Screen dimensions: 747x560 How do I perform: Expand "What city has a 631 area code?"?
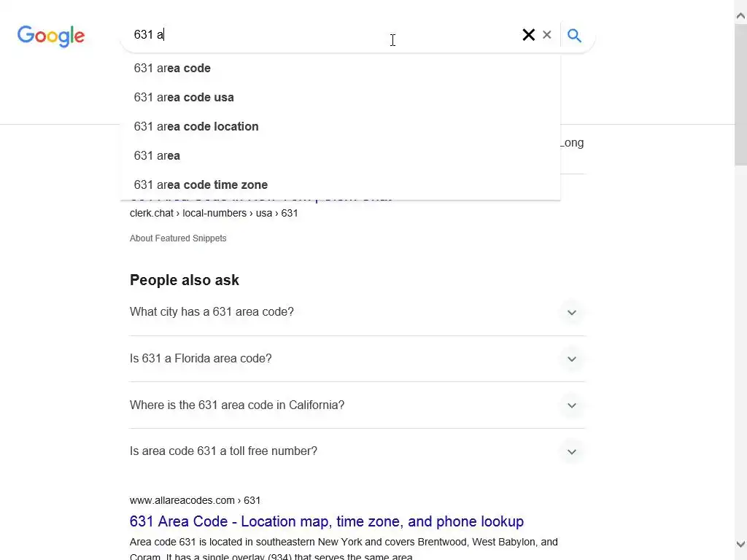pos(571,313)
